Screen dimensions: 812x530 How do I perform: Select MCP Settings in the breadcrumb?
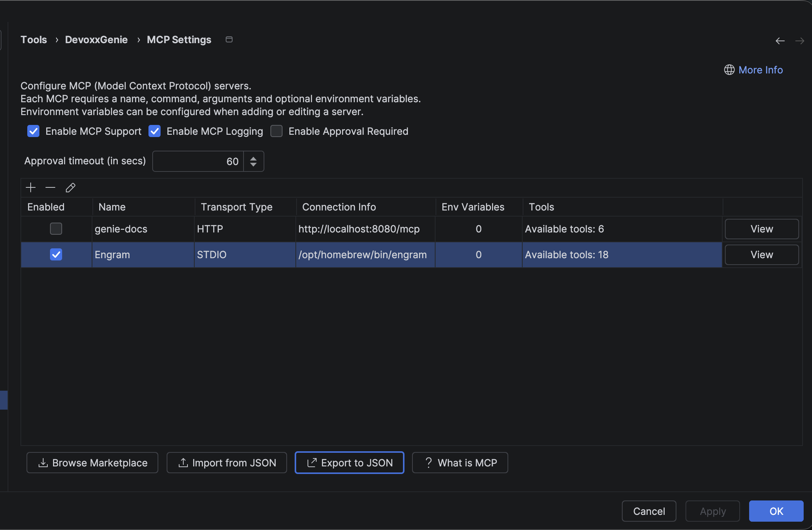pyautogui.click(x=179, y=40)
